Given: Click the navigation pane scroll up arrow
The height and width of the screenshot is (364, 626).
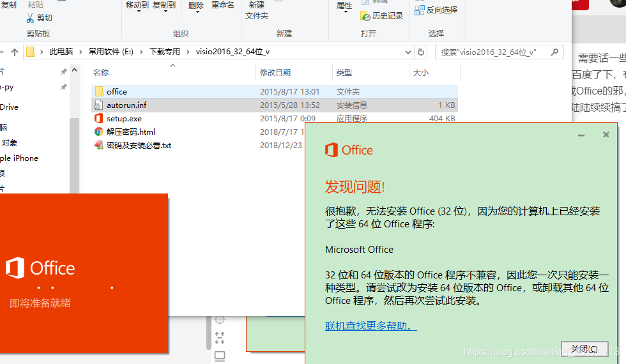Looking at the screenshot, I should (74, 70).
